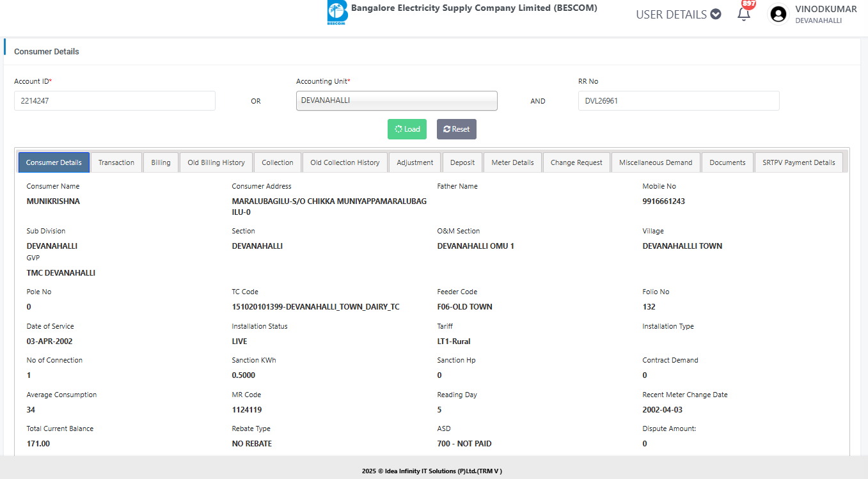The image size is (868, 479).
Task: View the Old Collection History tab
Action: (345, 162)
